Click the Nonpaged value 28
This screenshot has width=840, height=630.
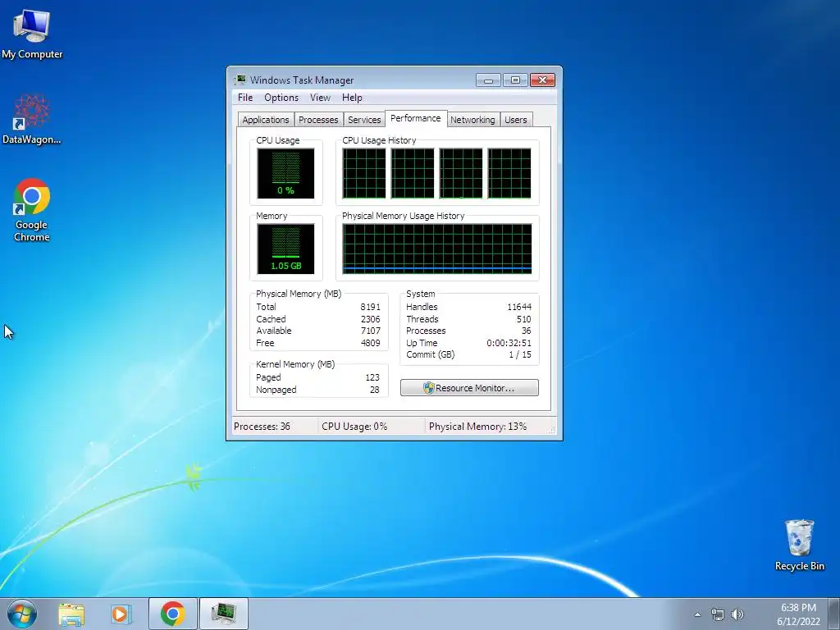click(x=374, y=390)
